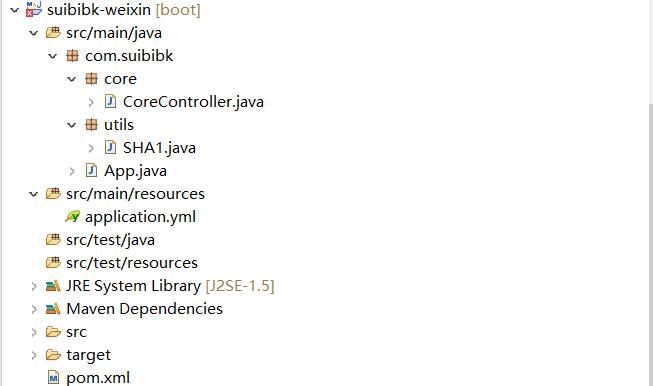653x386 pixels.
Task: Click the CoreController.java file icon
Action: point(110,101)
